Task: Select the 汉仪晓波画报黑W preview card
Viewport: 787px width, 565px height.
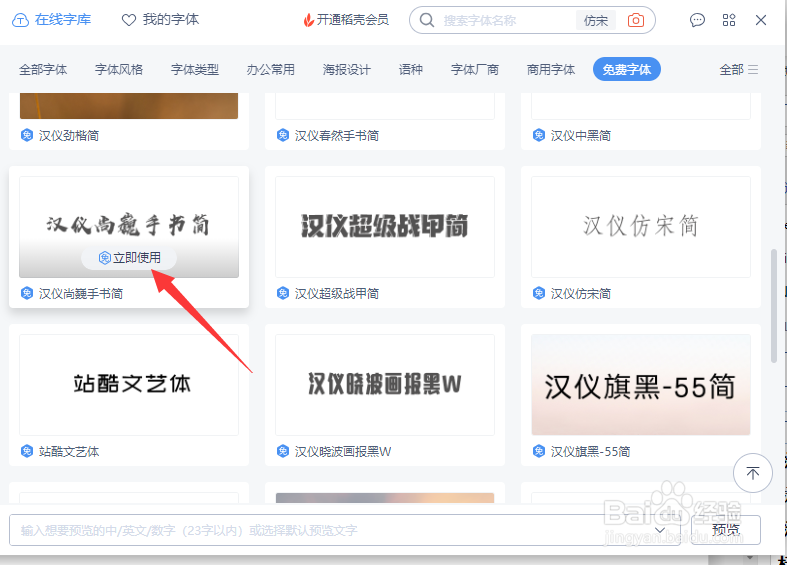Action: [x=384, y=384]
